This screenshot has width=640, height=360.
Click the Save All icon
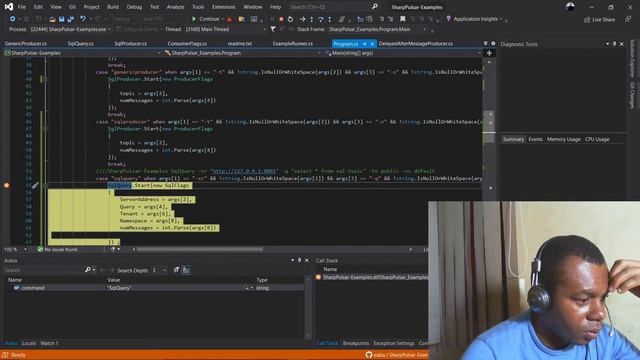[x=71, y=19]
